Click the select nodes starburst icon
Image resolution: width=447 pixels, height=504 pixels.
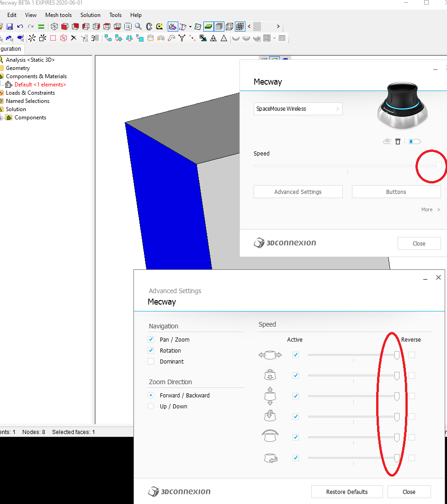tap(32, 38)
